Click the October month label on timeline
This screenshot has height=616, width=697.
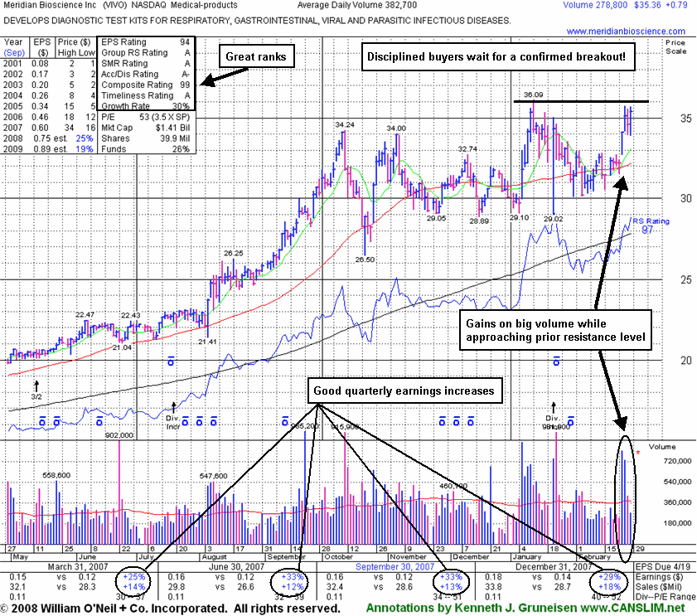338,557
